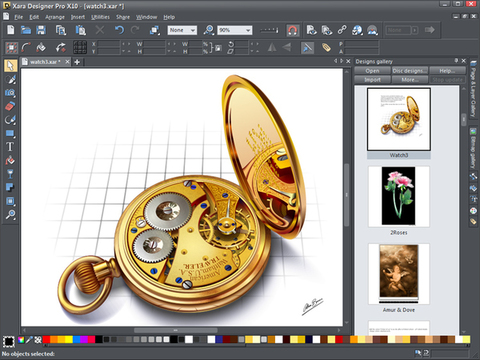The image size is (480, 360).
Task: Toggle the Designs gallery pin
Action: [x=456, y=61]
